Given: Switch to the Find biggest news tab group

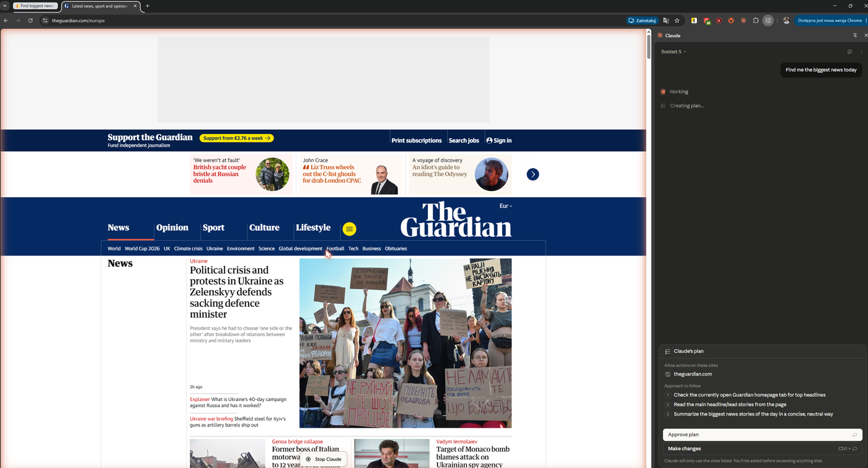Looking at the screenshot, I should click(35, 6).
